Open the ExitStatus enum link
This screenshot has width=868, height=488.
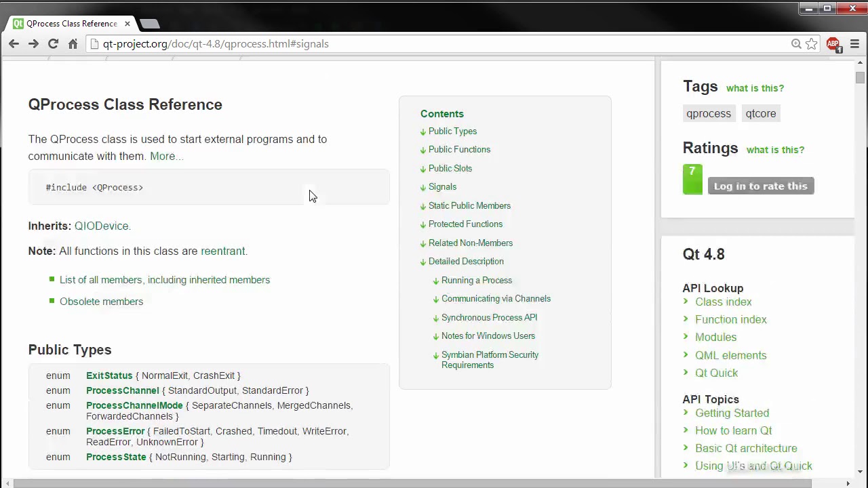coord(109,375)
